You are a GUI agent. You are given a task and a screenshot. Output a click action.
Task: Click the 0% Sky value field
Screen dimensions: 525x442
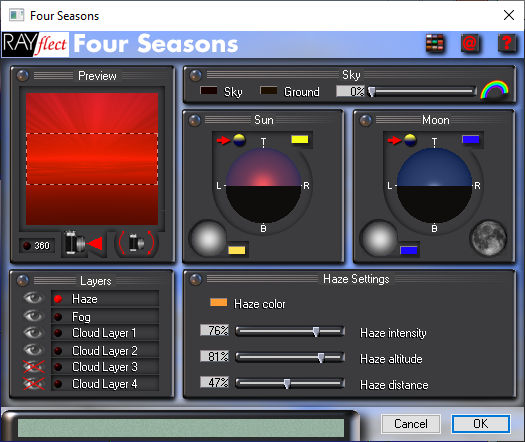pos(350,91)
